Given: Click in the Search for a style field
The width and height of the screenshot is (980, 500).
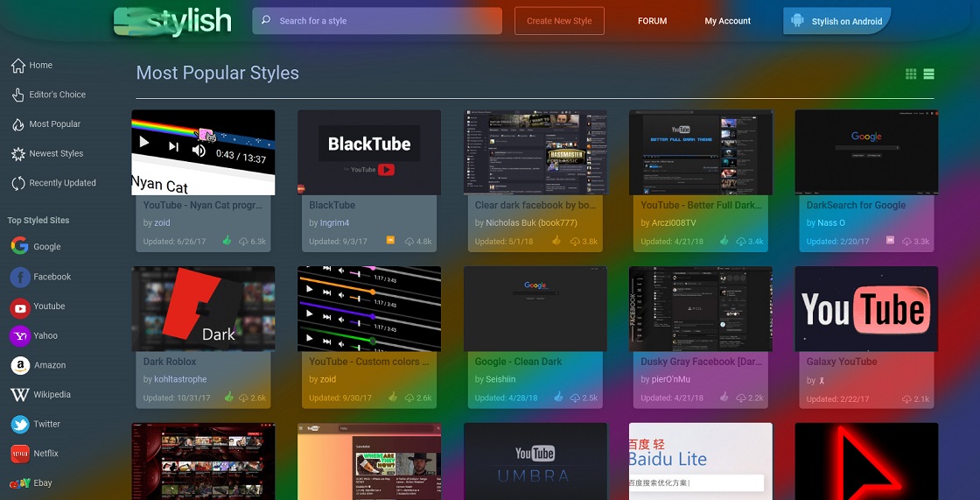Looking at the screenshot, I should (x=377, y=21).
